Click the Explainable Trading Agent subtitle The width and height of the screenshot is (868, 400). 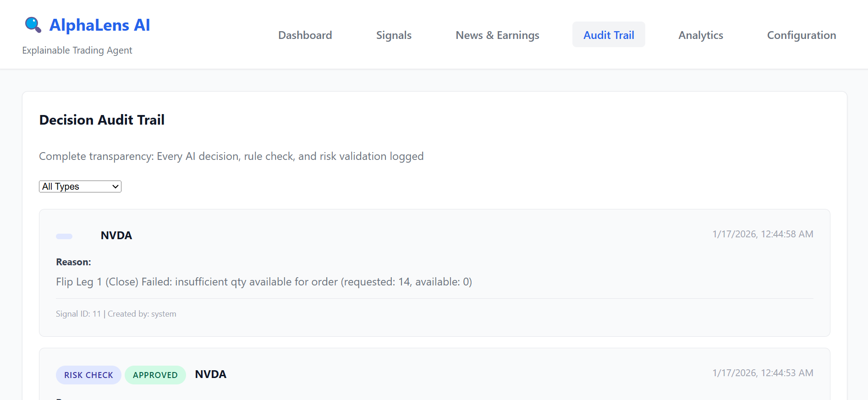tap(77, 50)
